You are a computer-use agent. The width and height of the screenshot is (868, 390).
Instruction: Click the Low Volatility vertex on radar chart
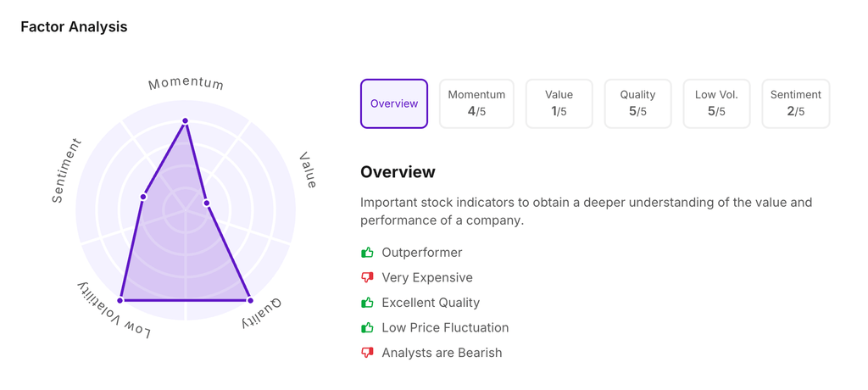click(x=120, y=300)
